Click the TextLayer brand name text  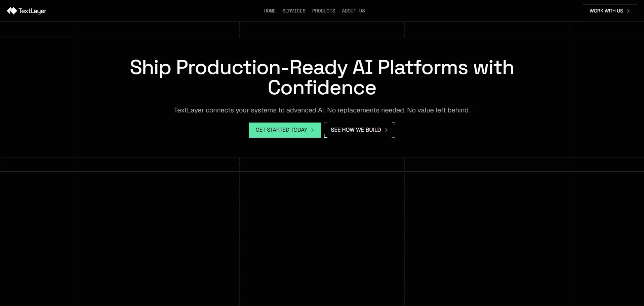(x=32, y=11)
